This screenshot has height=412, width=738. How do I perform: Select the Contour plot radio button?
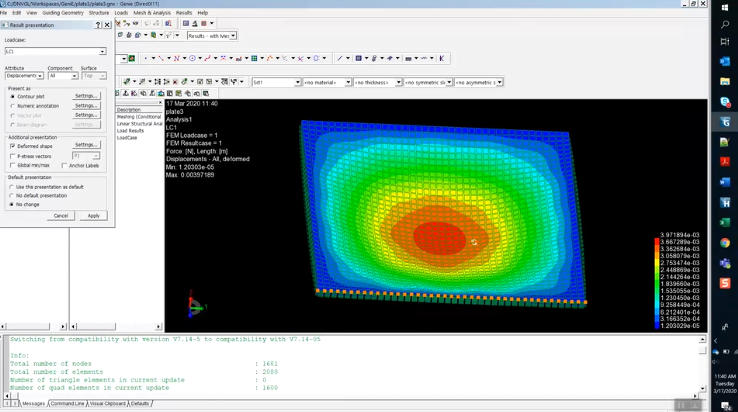(x=13, y=97)
